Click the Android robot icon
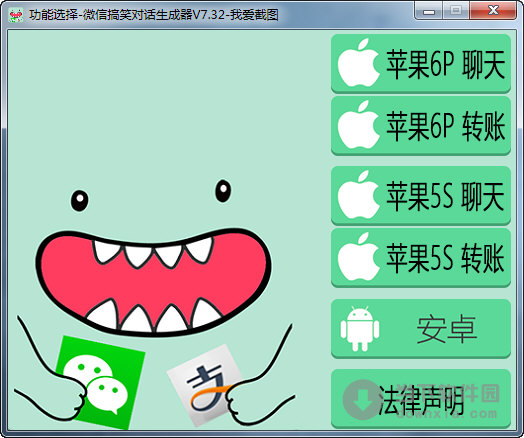The width and height of the screenshot is (524, 438). click(360, 329)
